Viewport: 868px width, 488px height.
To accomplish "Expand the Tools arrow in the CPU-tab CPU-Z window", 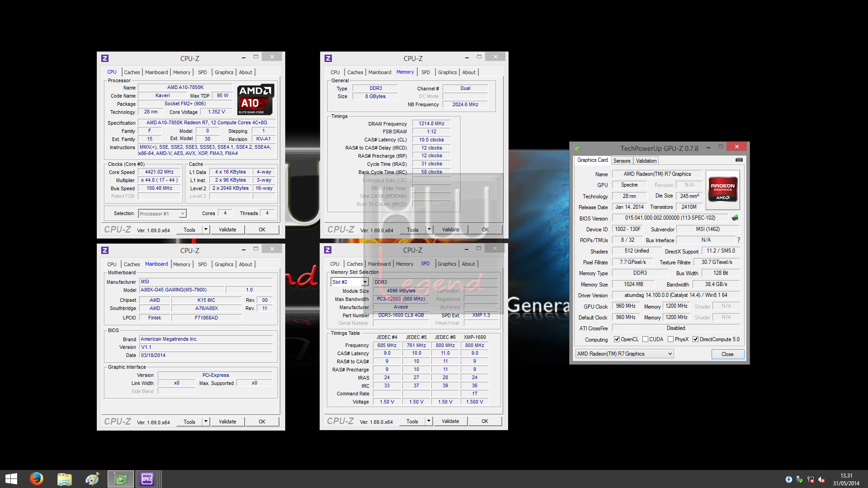I will (206, 230).
